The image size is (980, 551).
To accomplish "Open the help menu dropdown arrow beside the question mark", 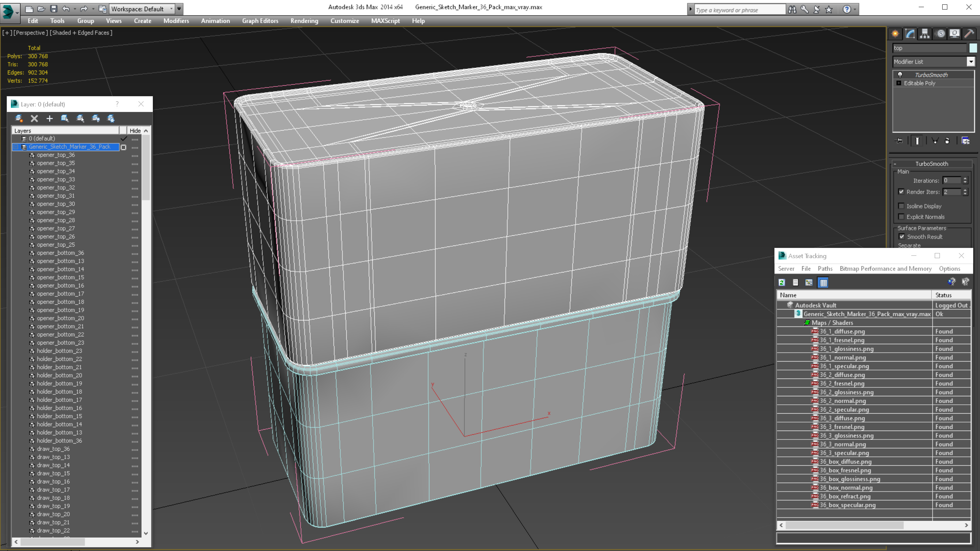I will [855, 10].
